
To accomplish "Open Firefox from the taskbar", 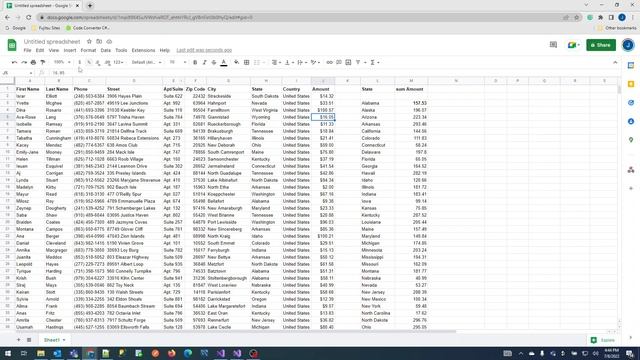I will point(171,353).
